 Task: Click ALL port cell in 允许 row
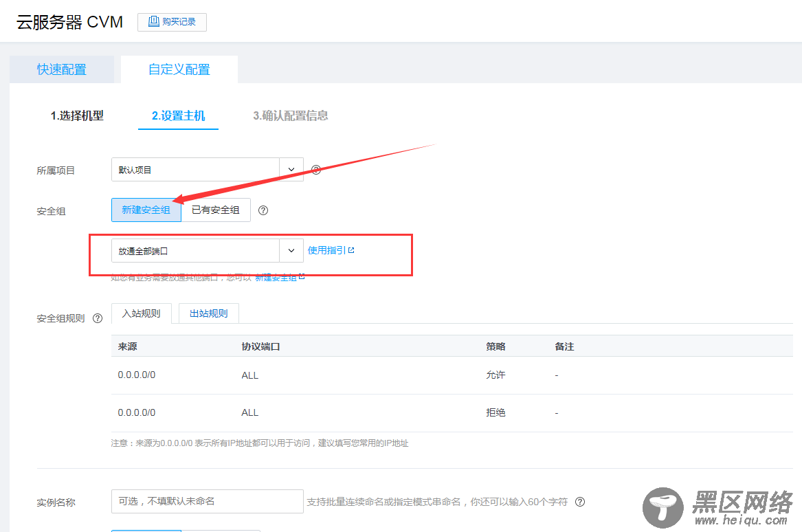point(250,375)
